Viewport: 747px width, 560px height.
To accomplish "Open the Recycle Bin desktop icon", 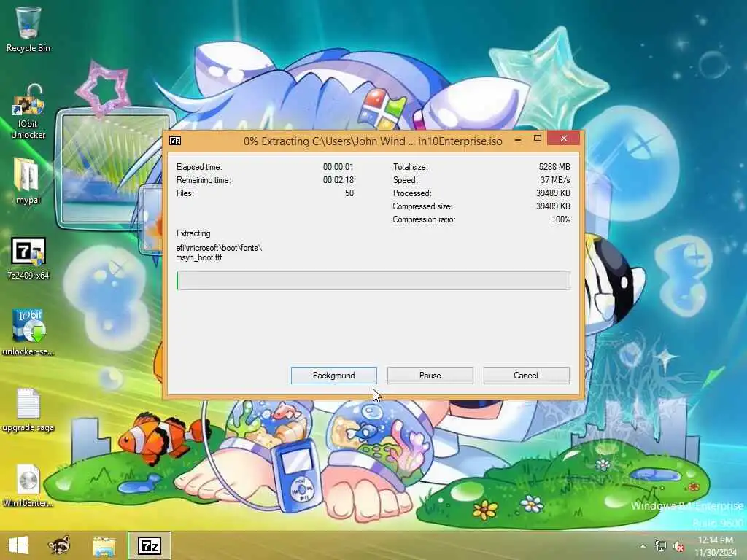I will 28,28.
